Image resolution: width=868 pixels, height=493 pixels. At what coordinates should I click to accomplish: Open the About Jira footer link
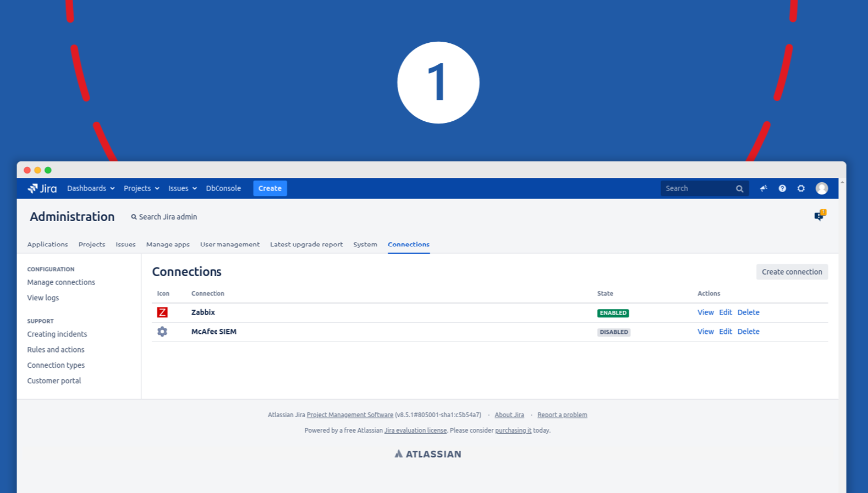pyautogui.click(x=509, y=415)
